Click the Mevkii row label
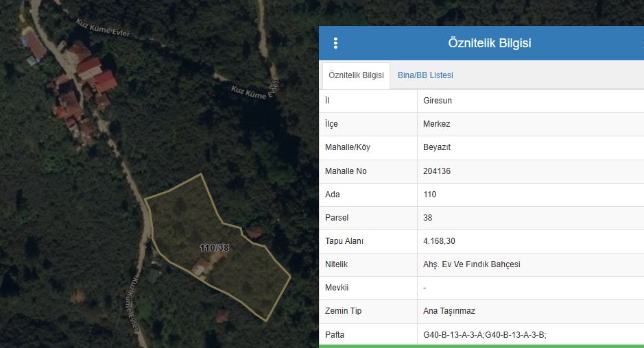 click(x=337, y=288)
